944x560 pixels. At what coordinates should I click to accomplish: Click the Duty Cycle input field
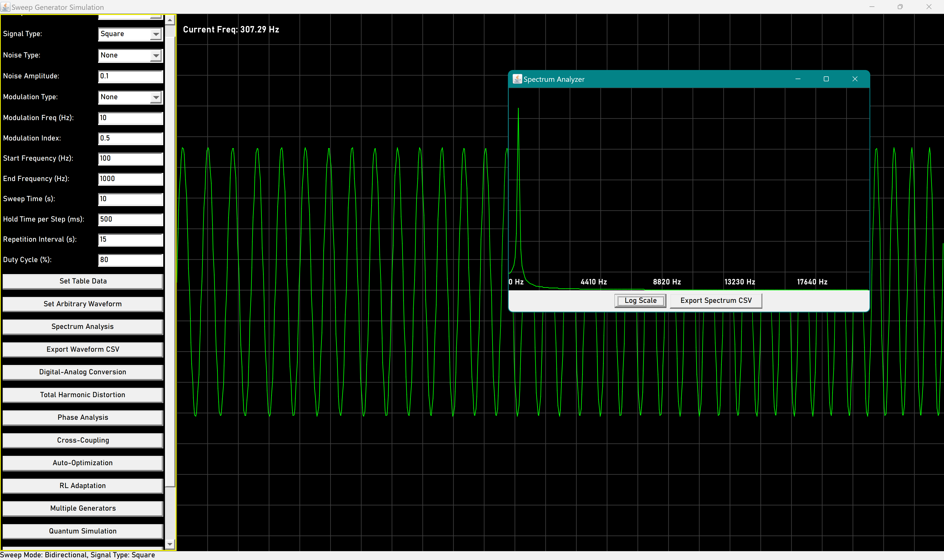point(130,260)
